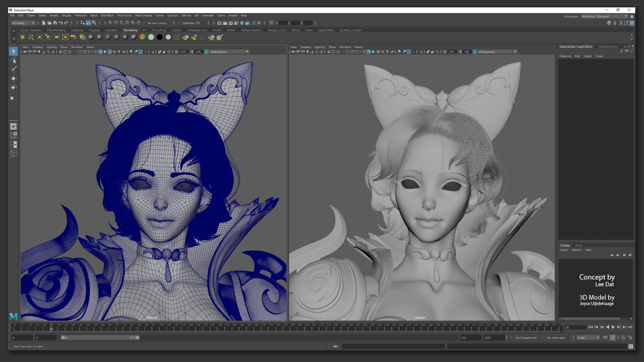Open the Outliner from the layout icons
The image size is (644, 362).
tap(13, 154)
